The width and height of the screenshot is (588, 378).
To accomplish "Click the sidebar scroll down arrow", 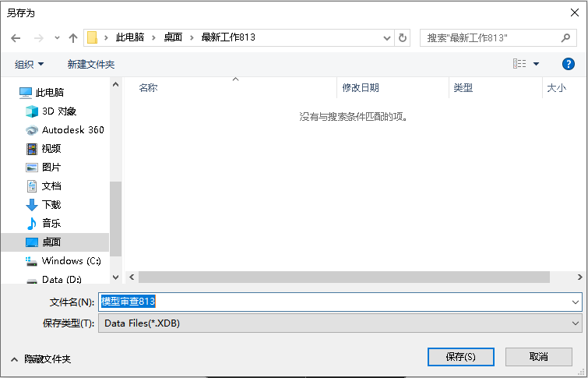I will click(116, 277).
